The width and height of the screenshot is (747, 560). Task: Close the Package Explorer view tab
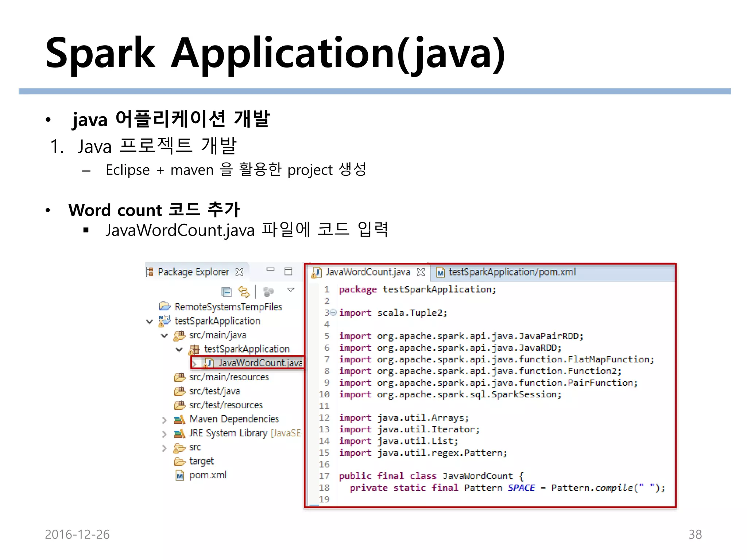click(x=240, y=272)
